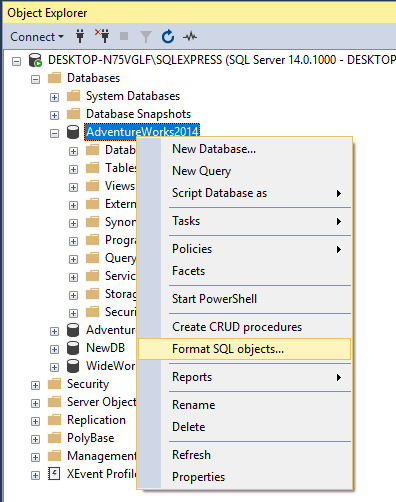This screenshot has width=396, height=502.
Task: Click the Programmability folder icon beside Progra
Action: coord(92,240)
